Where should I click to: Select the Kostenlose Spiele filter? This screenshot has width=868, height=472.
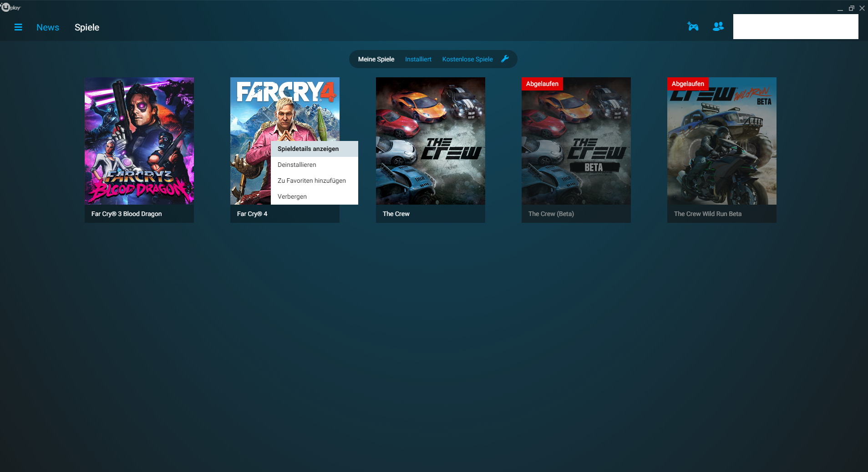467,59
